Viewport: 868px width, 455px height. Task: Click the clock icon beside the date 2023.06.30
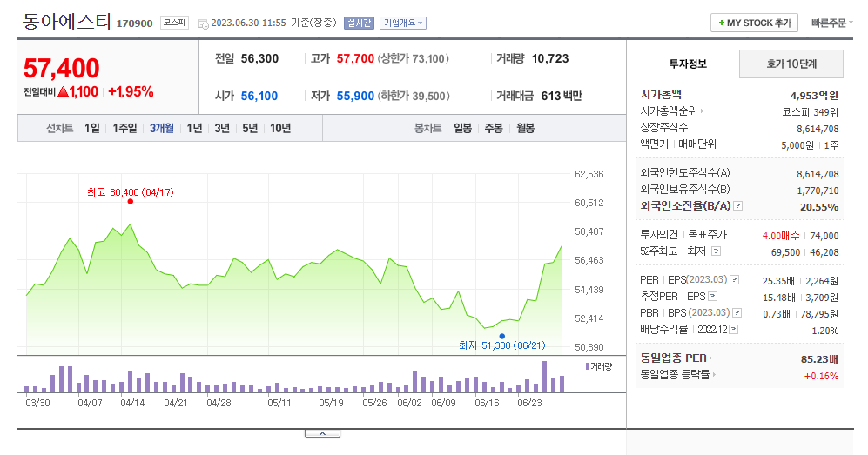pyautogui.click(x=203, y=23)
